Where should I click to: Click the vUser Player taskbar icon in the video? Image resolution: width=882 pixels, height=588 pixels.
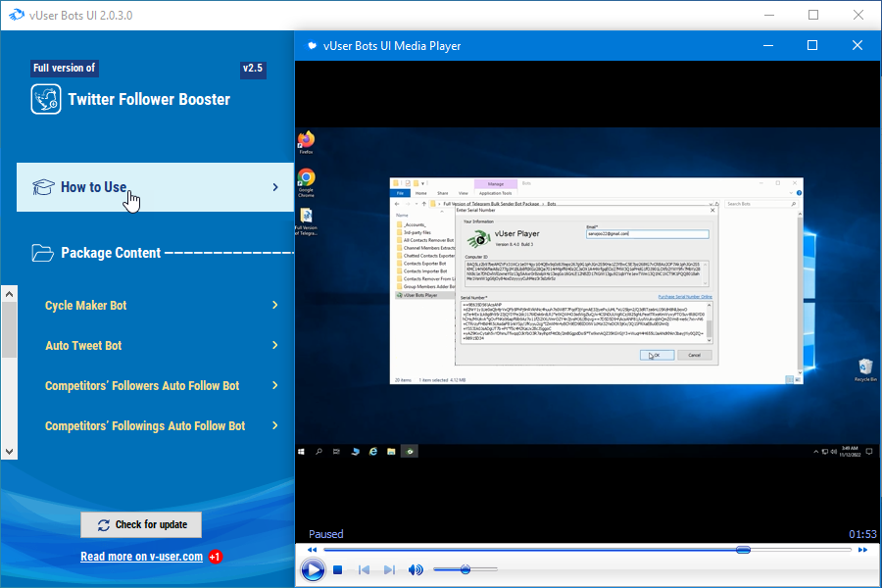410,452
